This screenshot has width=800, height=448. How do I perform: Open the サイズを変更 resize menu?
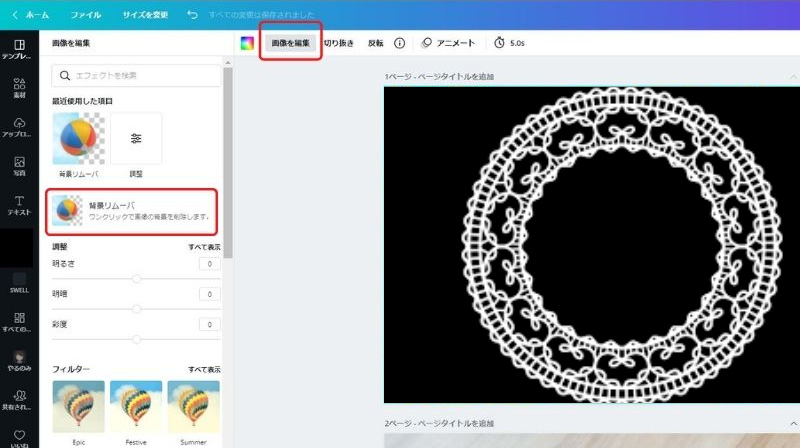pos(145,15)
